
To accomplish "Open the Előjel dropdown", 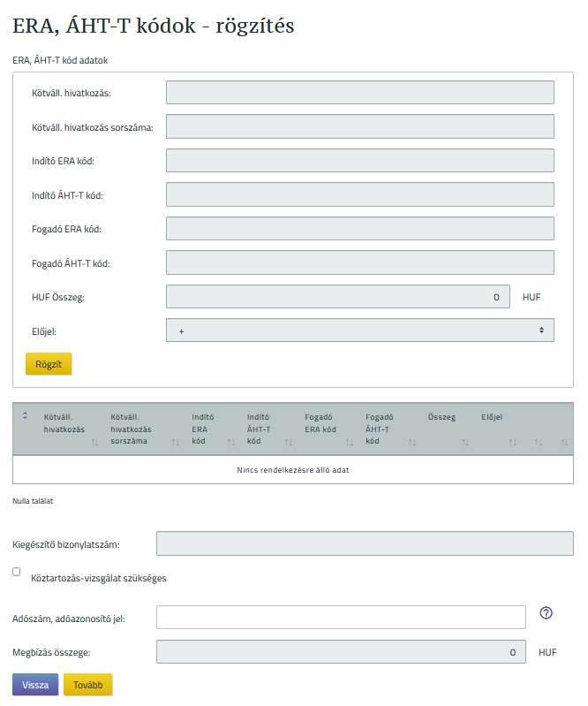I will tap(359, 330).
